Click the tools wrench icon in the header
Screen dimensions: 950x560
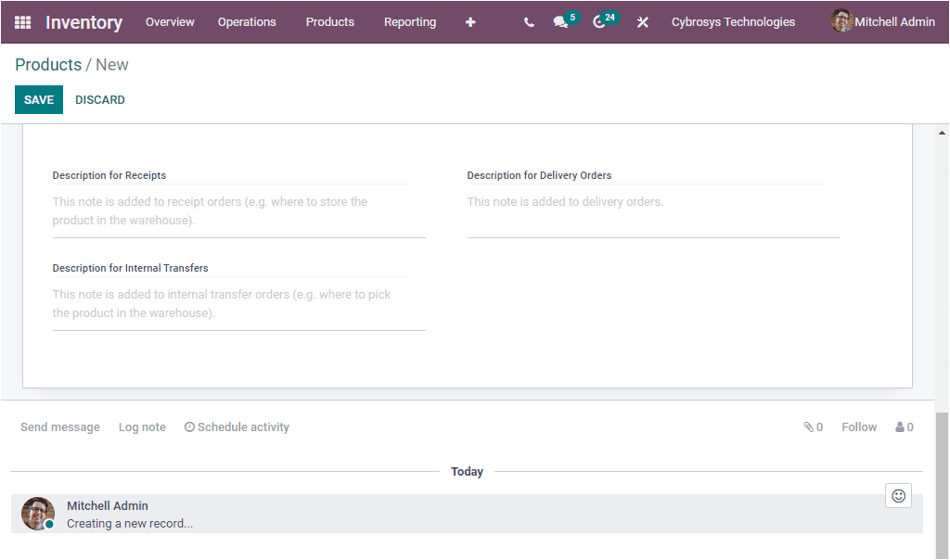point(642,21)
